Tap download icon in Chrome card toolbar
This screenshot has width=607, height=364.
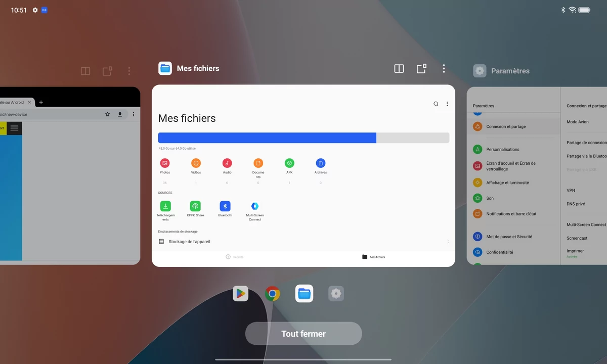120,114
